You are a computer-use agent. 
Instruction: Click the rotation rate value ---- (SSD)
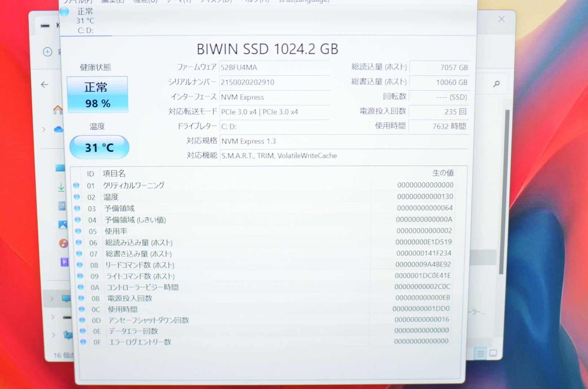[x=439, y=97]
